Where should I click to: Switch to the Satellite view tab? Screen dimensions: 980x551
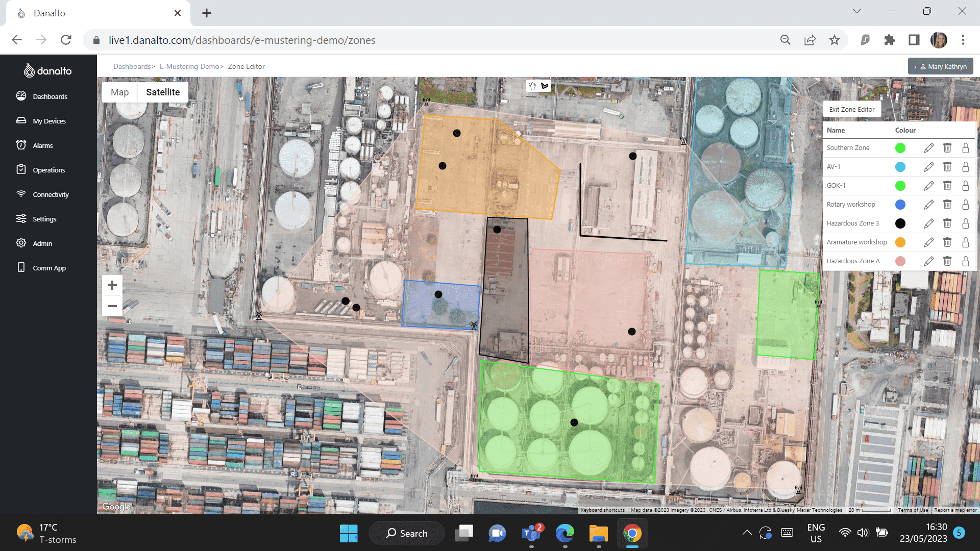(x=163, y=92)
